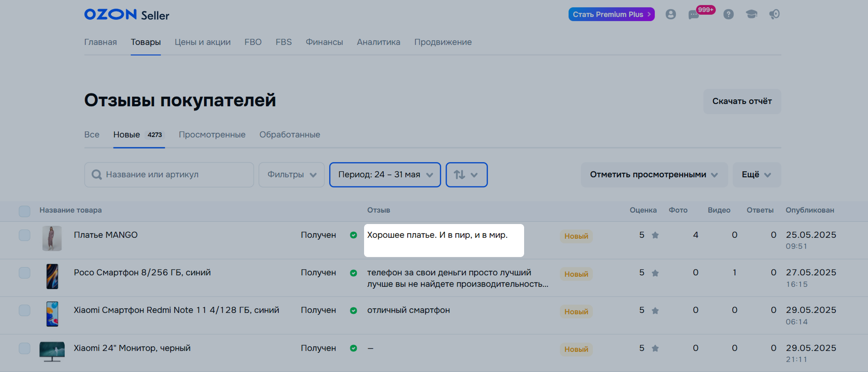Open Poco Смартфон 8/256 ГБ, синий name
Screen dimensions: 868x372
(x=142, y=273)
